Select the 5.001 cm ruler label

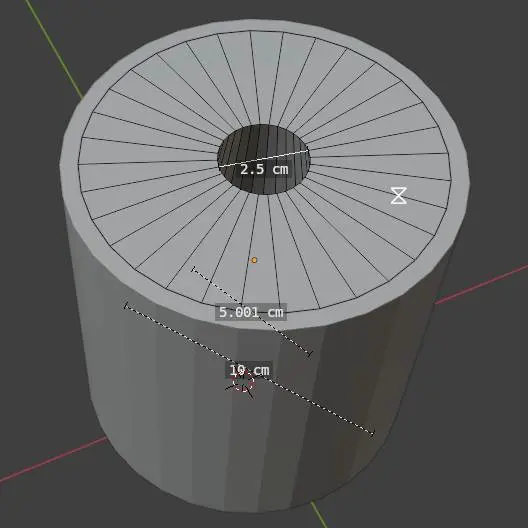coord(251,312)
